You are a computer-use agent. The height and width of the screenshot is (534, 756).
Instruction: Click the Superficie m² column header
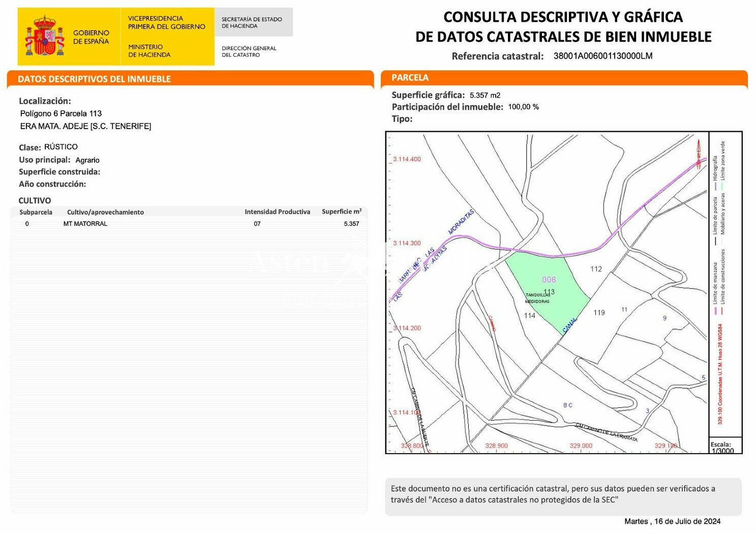tap(342, 212)
